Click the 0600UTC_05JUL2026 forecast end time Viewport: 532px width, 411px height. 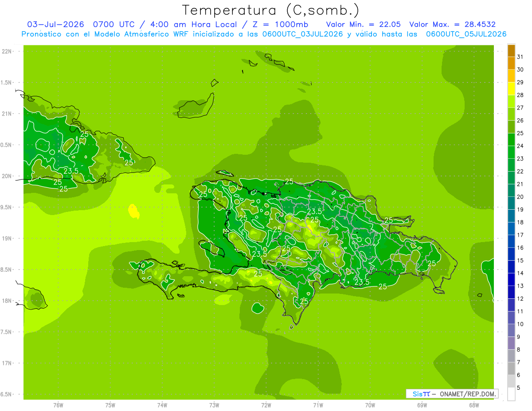(466, 34)
